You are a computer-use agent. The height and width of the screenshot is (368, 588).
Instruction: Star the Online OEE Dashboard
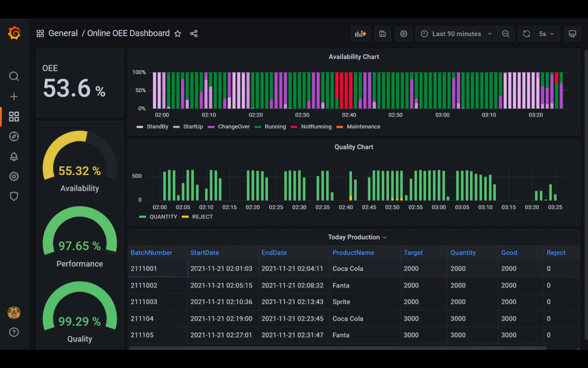click(178, 34)
